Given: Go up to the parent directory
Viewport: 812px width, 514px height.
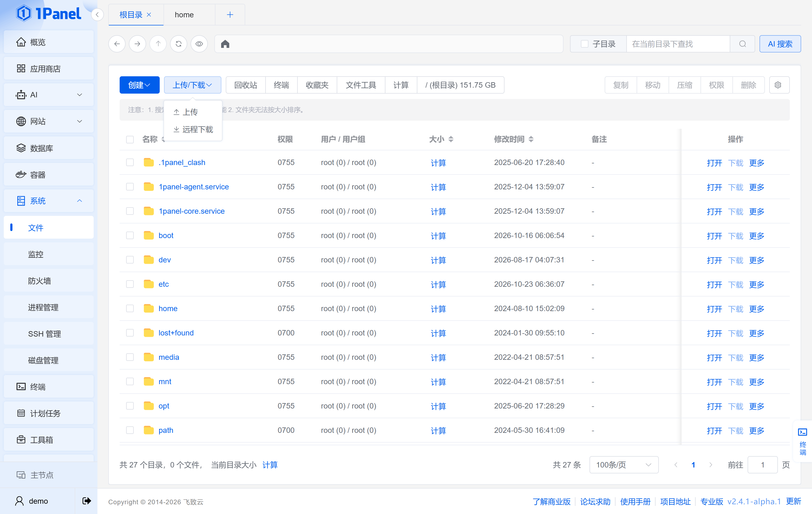Looking at the screenshot, I should (158, 44).
